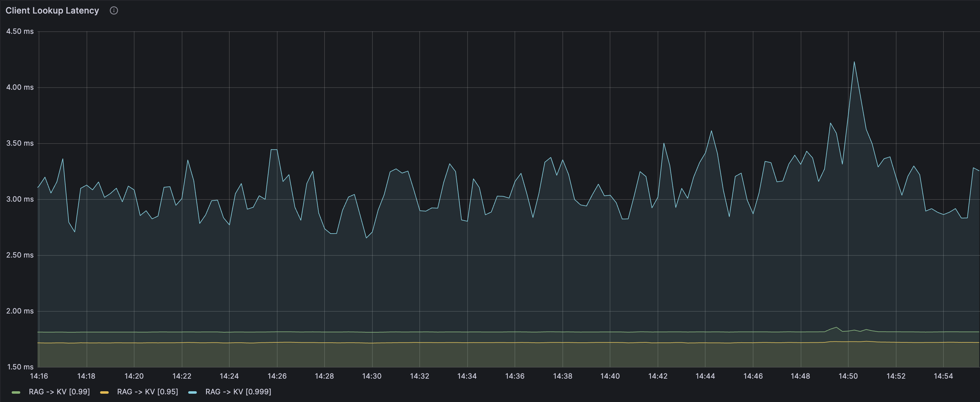Viewport: 980px width, 402px height.
Task: Click the lowest blue dip just before 14:30
Action: [366, 238]
